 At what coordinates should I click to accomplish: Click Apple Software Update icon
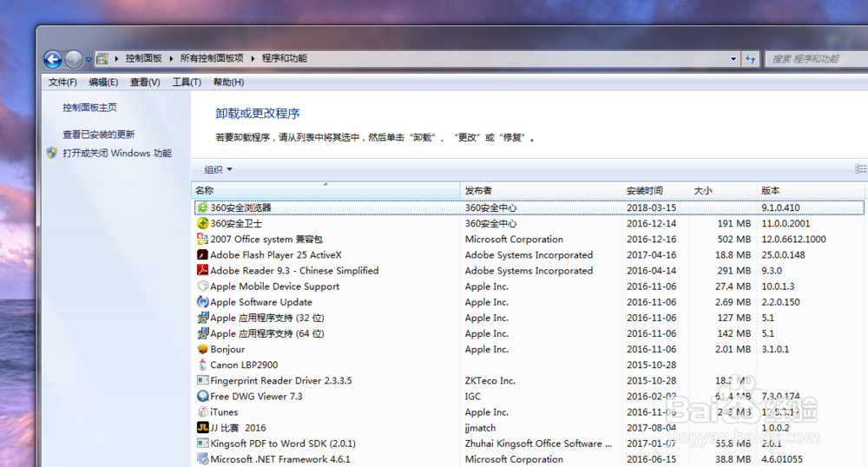(x=202, y=301)
